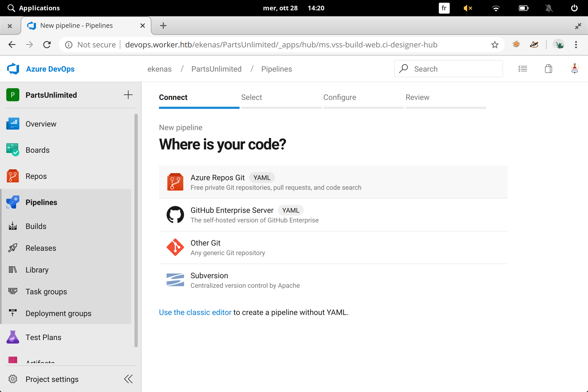This screenshot has width=588, height=392.
Task: Toggle the notifications bell in system bar
Action: (x=549, y=8)
